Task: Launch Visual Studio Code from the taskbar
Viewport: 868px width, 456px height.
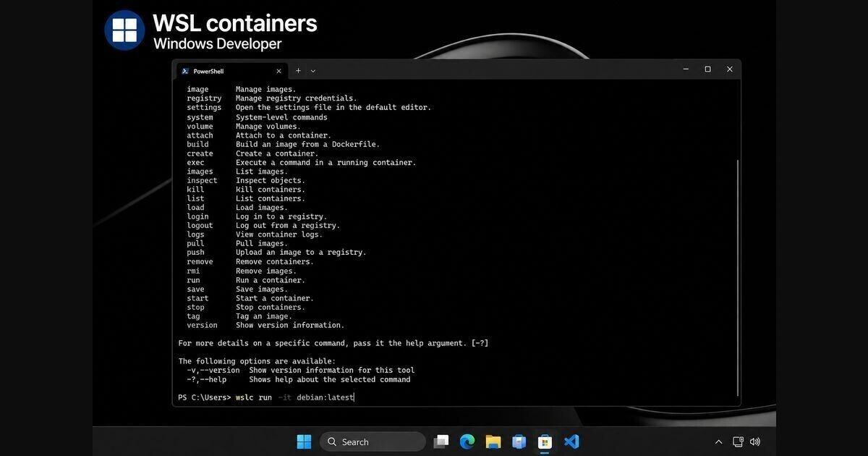Action: (x=571, y=442)
